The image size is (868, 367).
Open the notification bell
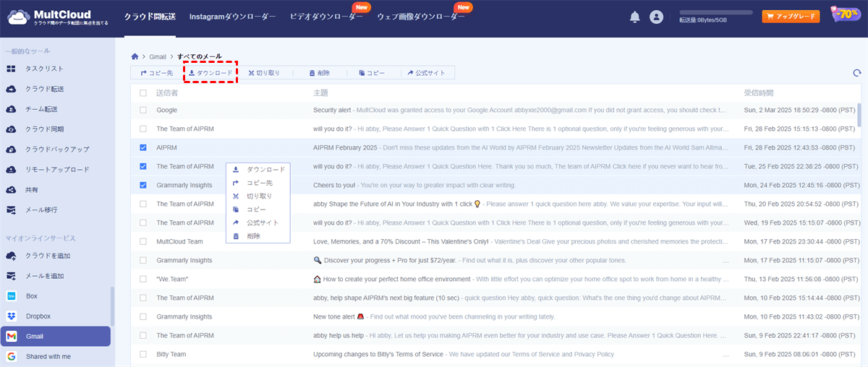635,17
